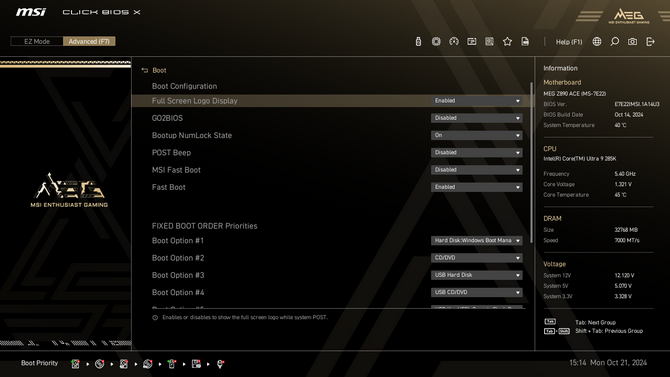Click the CPU Frequency value 5.40 GHz

click(625, 174)
